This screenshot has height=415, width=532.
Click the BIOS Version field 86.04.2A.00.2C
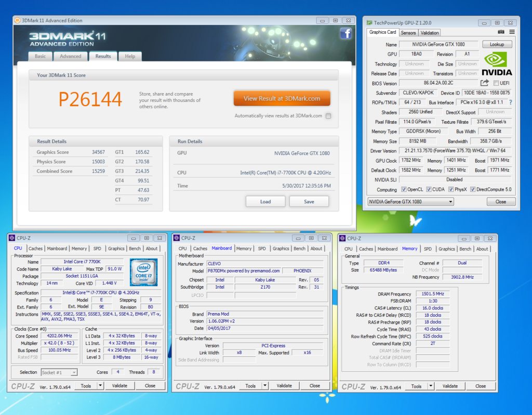(x=438, y=83)
